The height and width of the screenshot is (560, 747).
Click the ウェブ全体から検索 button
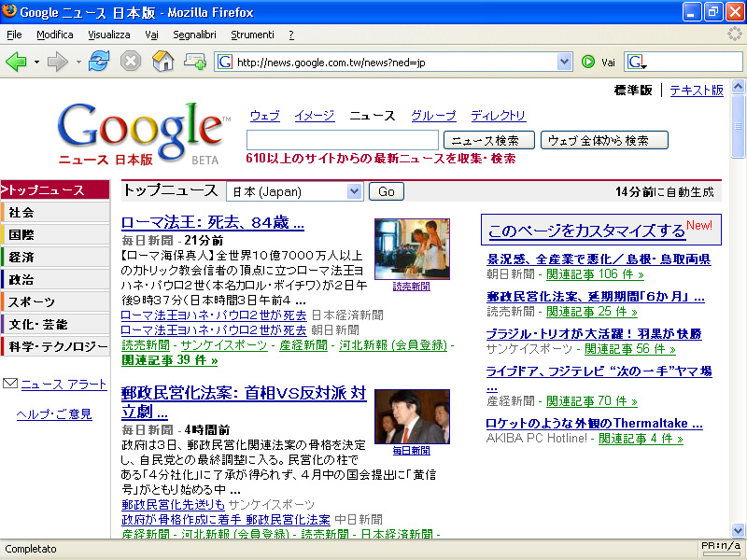(x=604, y=141)
